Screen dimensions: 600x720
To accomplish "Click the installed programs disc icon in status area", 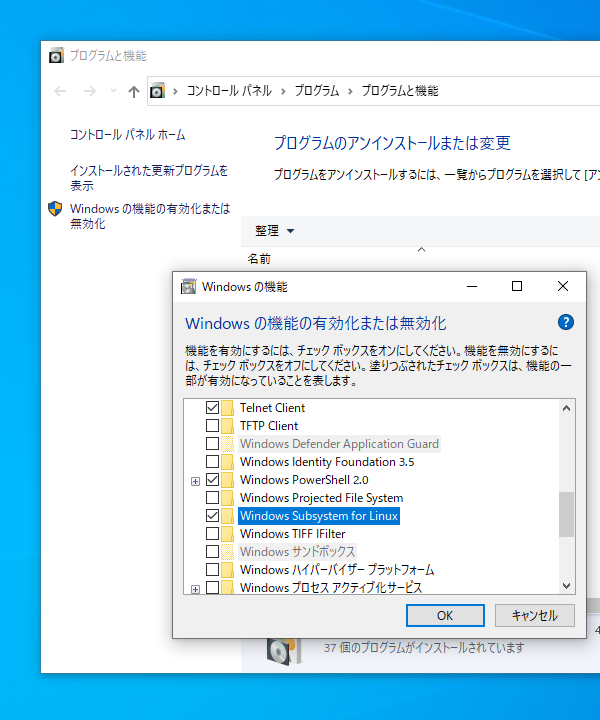I will pyautogui.click(x=284, y=651).
